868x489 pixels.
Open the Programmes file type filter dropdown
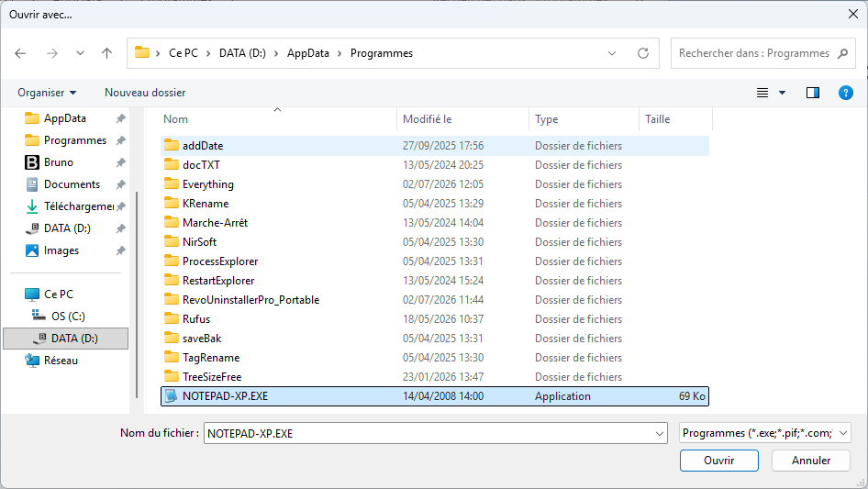point(765,433)
